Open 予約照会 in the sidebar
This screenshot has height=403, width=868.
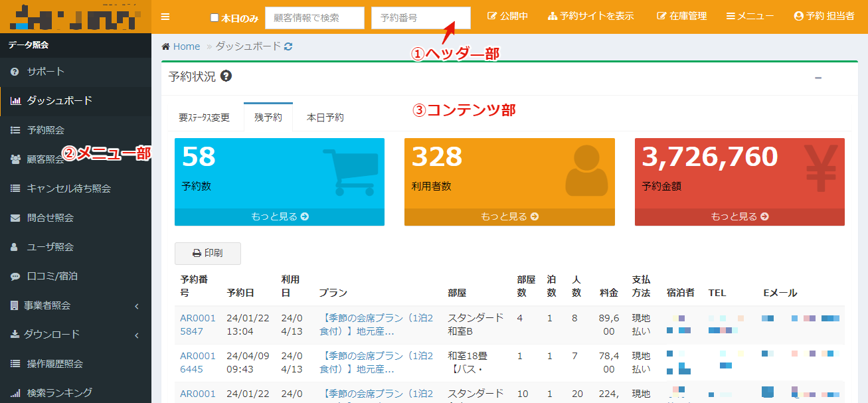coord(76,130)
